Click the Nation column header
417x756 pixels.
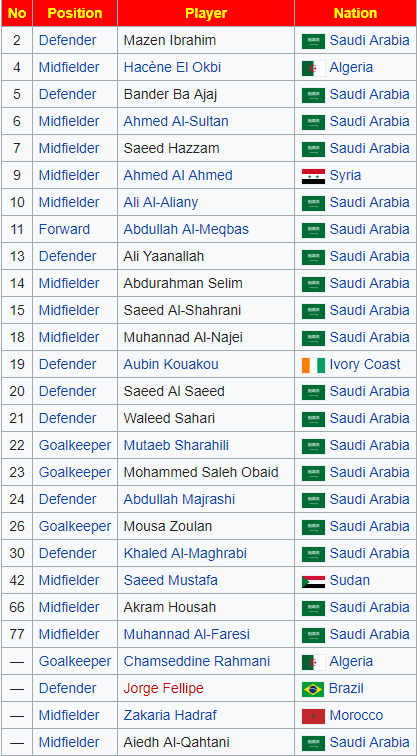tap(355, 13)
